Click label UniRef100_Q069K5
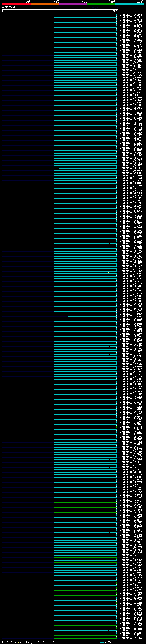Image resolution: width=146 pixels, height=644 pixels. 131,50
